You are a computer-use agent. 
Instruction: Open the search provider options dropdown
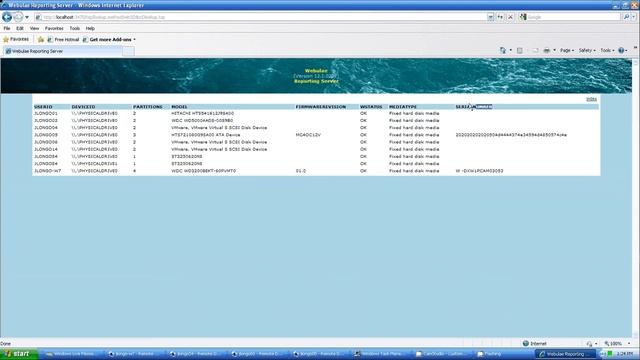634,17
